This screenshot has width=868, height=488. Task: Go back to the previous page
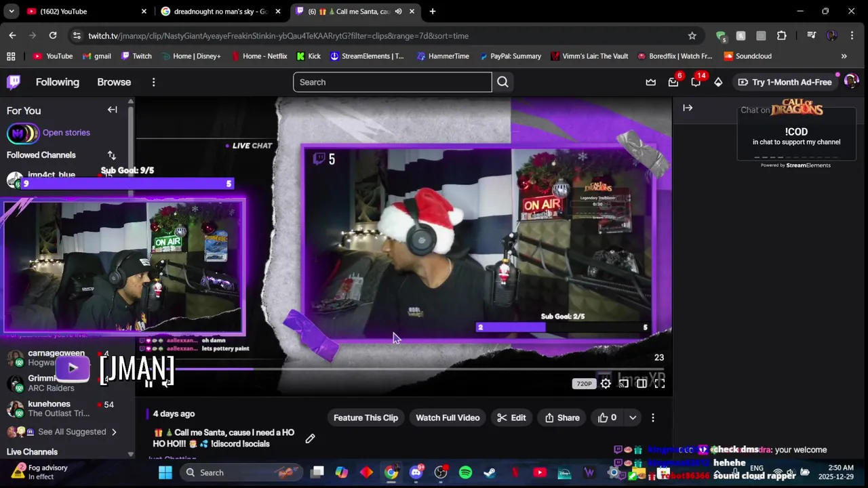pyautogui.click(x=12, y=36)
